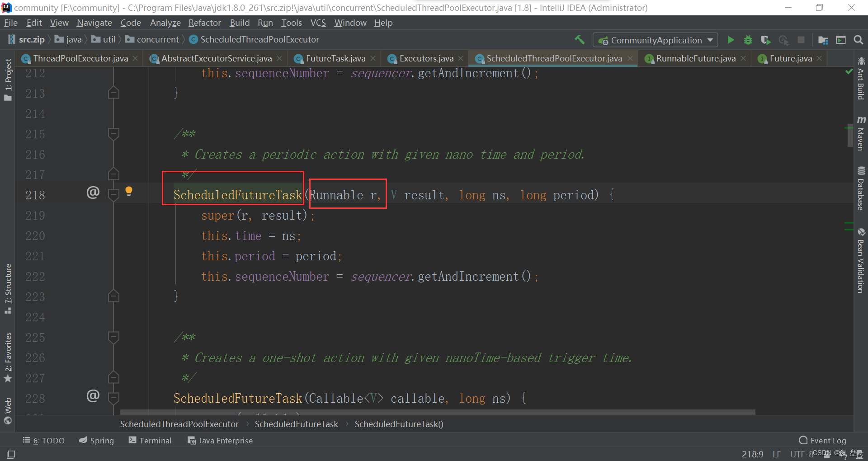Open the Maven tool window
Screen dimensions: 868x461
click(x=861, y=133)
